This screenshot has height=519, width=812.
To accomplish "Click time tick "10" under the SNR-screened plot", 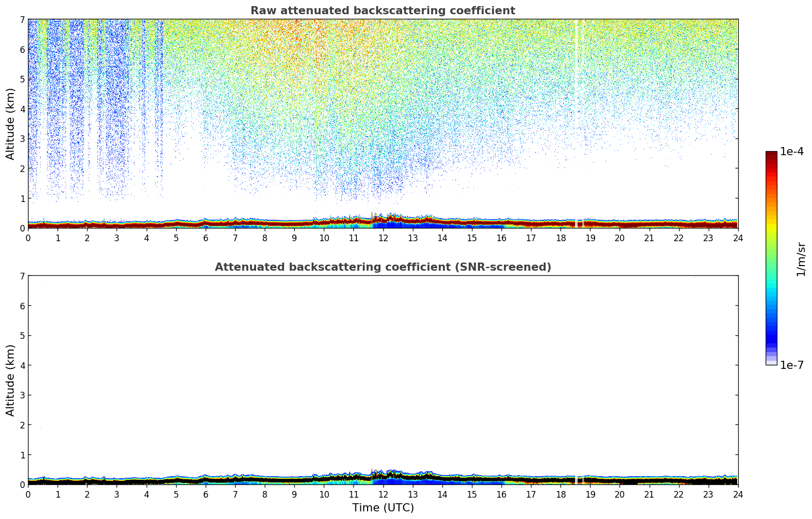I will coord(324,494).
